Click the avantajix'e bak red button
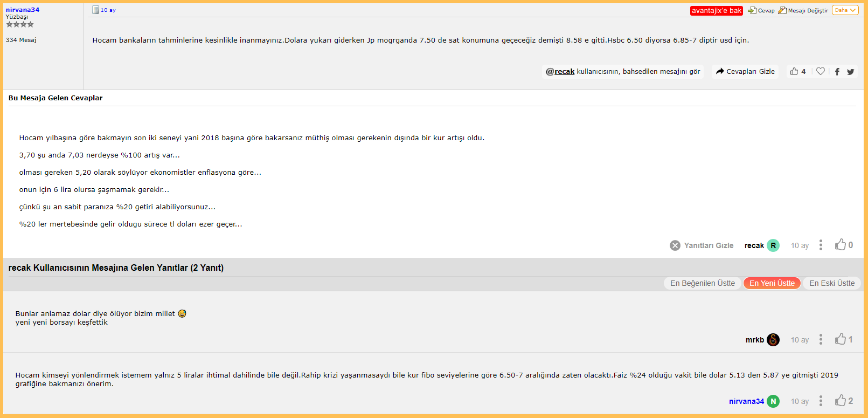Screen dimensions: 868x418 pyautogui.click(x=717, y=10)
